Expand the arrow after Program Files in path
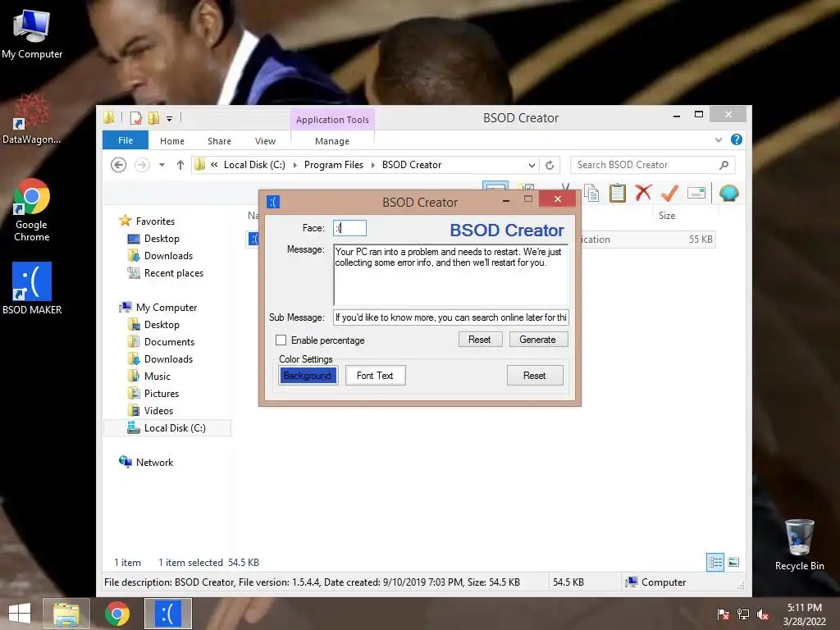The image size is (840, 630). point(373,165)
